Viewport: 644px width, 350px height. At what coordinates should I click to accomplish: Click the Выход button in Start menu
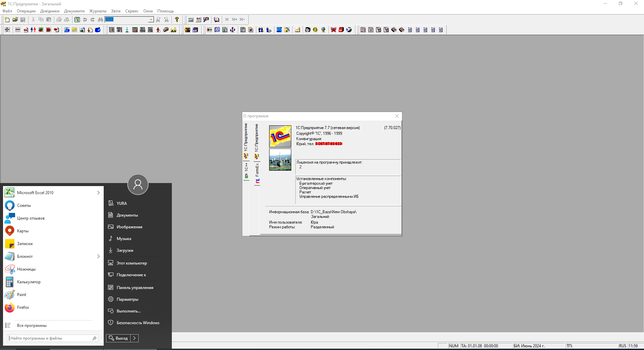click(118, 338)
